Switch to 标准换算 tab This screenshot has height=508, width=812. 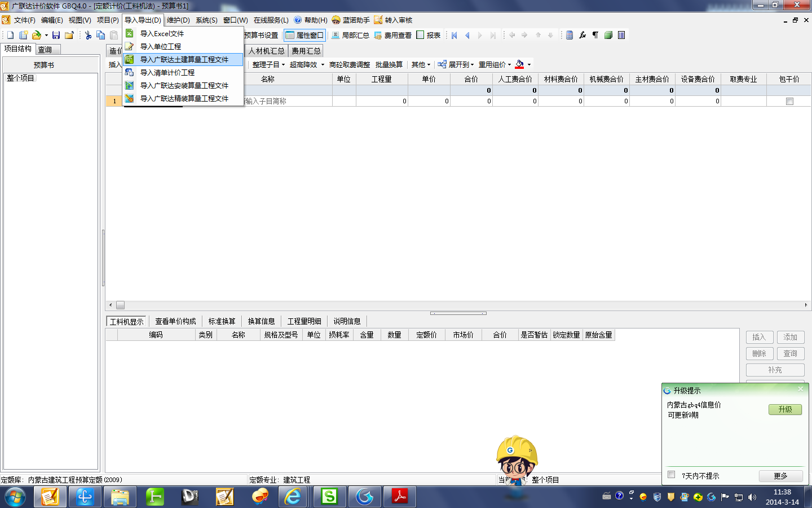(222, 321)
